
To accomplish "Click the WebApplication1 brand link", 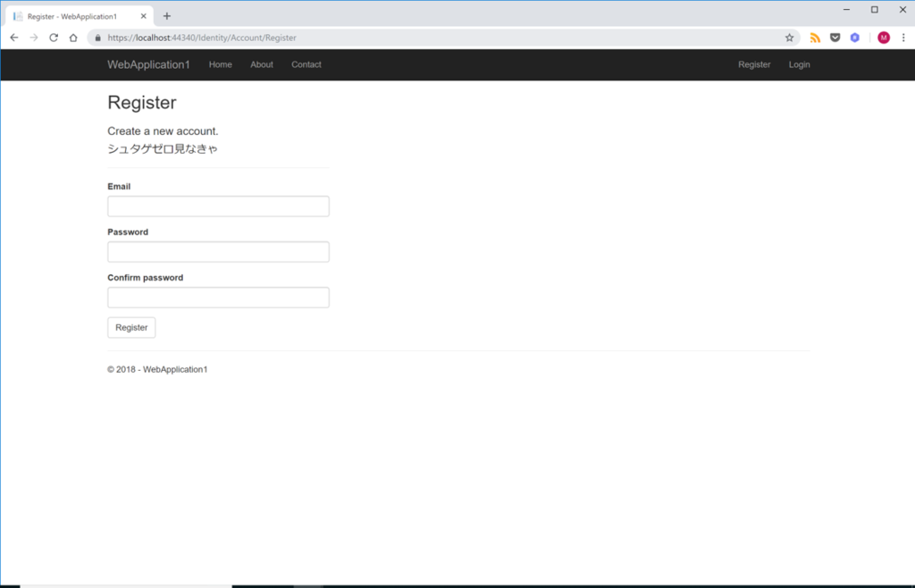I will 148,64.
